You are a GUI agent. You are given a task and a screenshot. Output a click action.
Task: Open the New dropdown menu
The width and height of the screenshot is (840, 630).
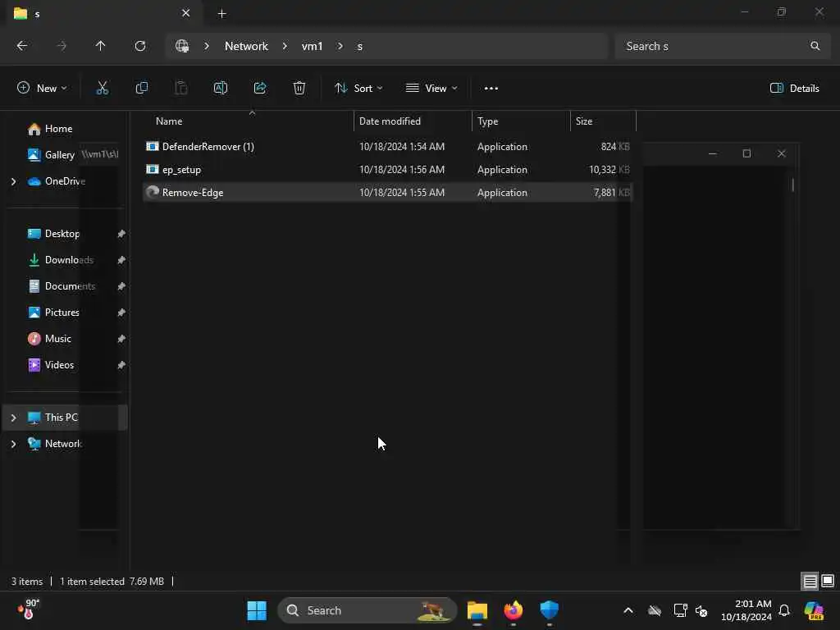point(42,89)
